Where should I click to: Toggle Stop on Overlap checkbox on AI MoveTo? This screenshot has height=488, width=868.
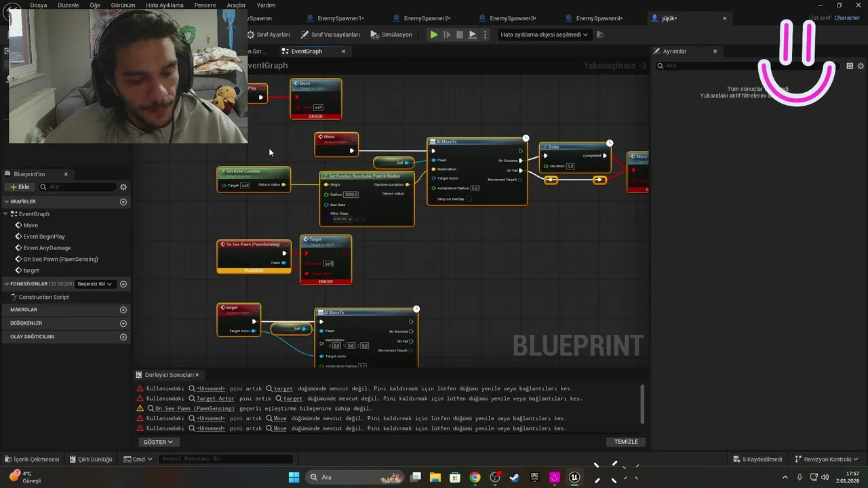468,199
